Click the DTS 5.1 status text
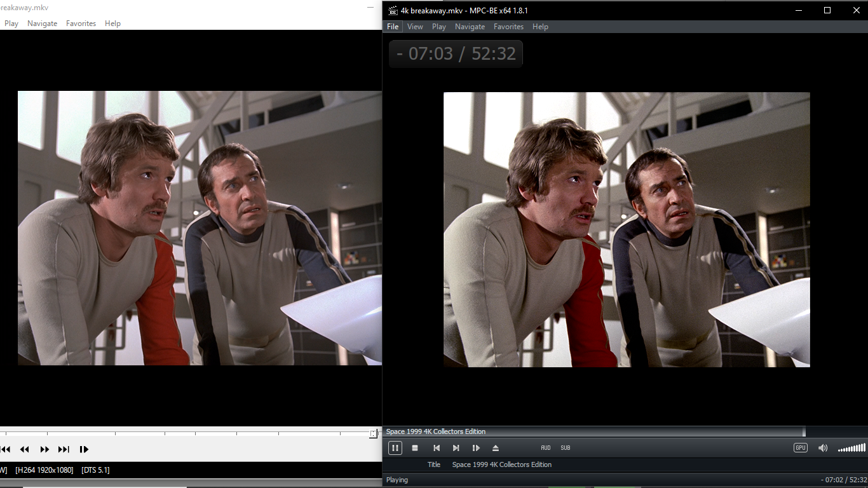The image size is (868, 488). tap(95, 470)
